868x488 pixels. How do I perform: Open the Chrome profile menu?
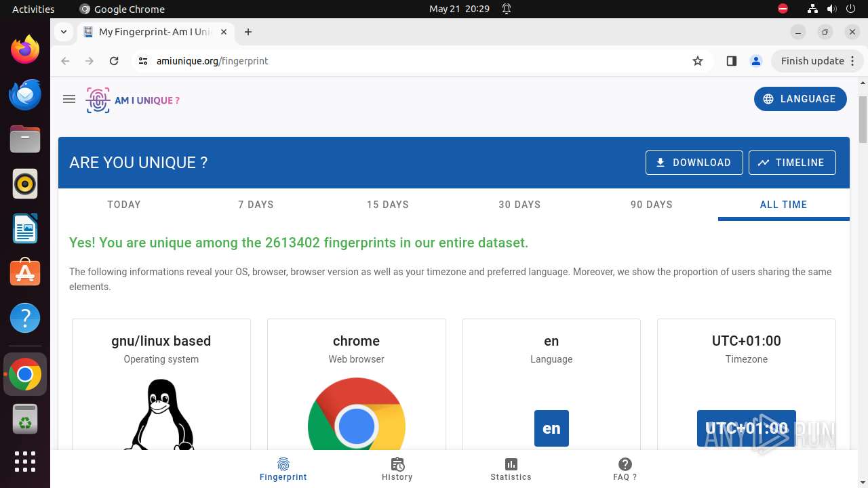coord(756,61)
